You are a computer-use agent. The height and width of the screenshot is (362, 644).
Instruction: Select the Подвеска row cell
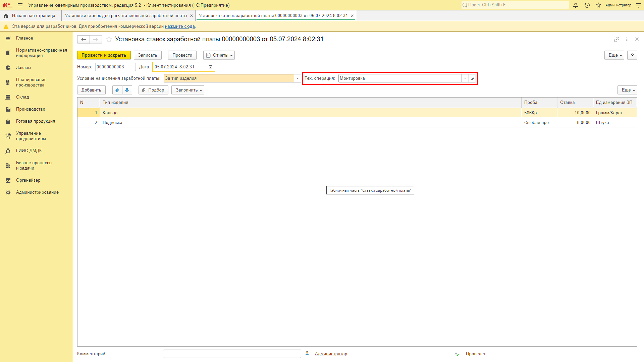coord(311,123)
